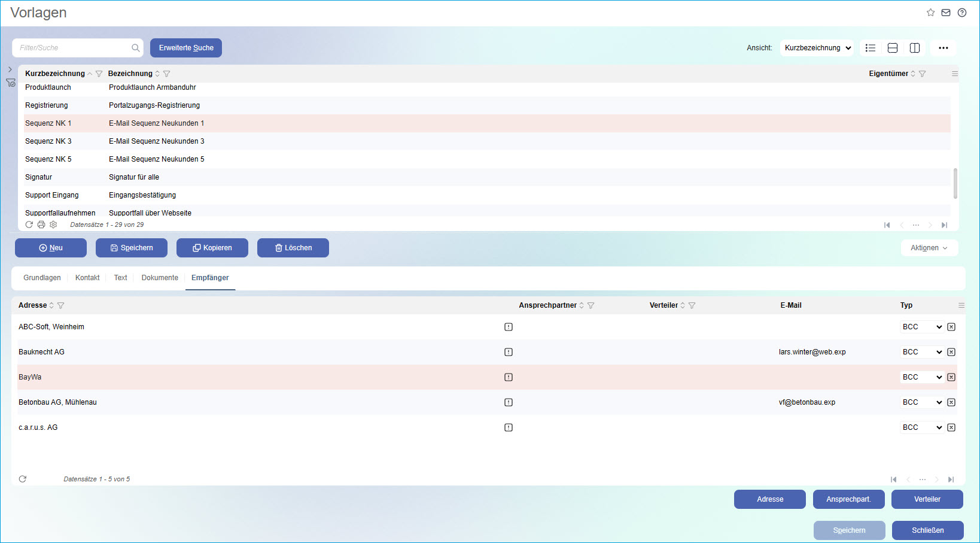The width and height of the screenshot is (980, 543).
Task: Refresh the templates list
Action: click(x=29, y=225)
